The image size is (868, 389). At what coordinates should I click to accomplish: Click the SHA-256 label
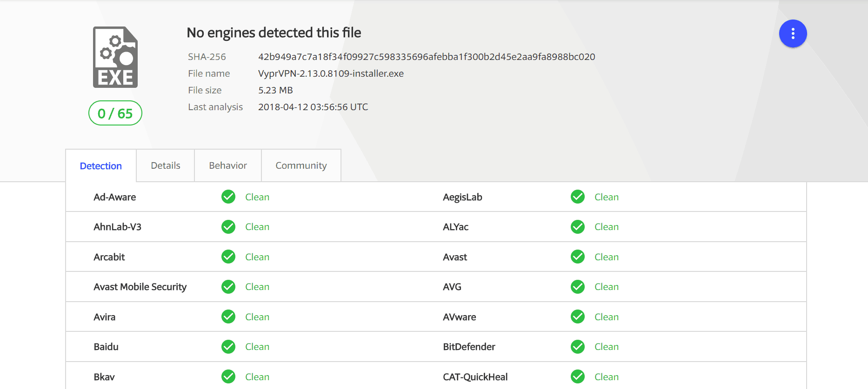pyautogui.click(x=207, y=57)
